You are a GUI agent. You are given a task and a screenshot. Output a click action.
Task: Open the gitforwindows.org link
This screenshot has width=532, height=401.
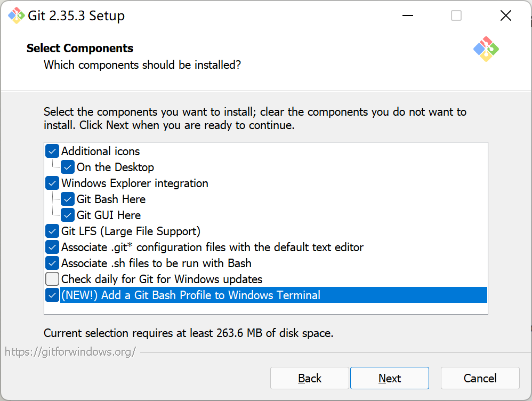coord(70,352)
